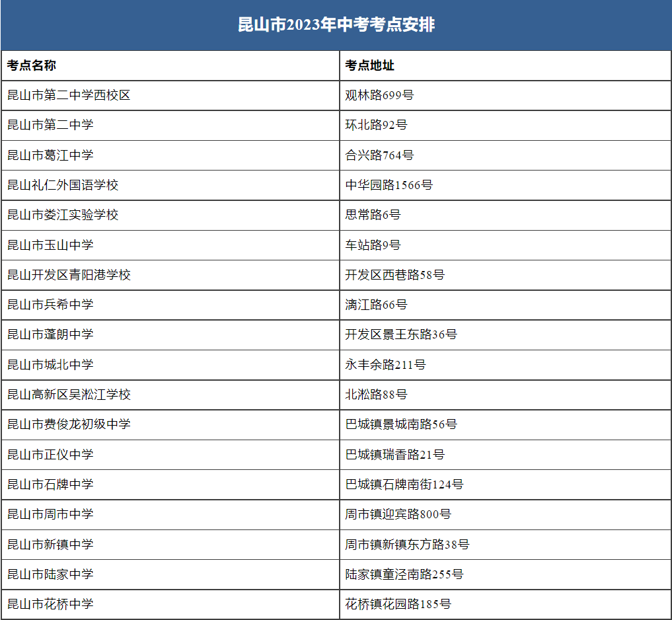This screenshot has height=620, width=672.
Task: Click the address 花桥镇花园路185号
Action: [x=398, y=604]
